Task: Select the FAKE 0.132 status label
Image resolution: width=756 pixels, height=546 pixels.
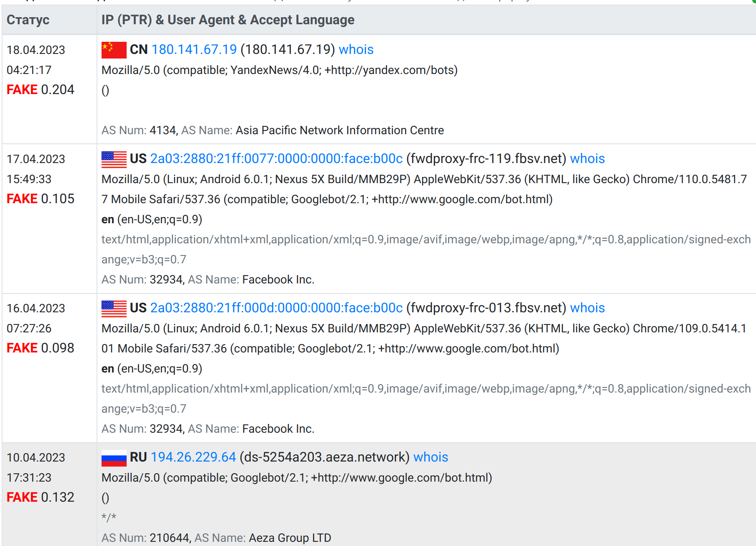Action: coord(40,497)
